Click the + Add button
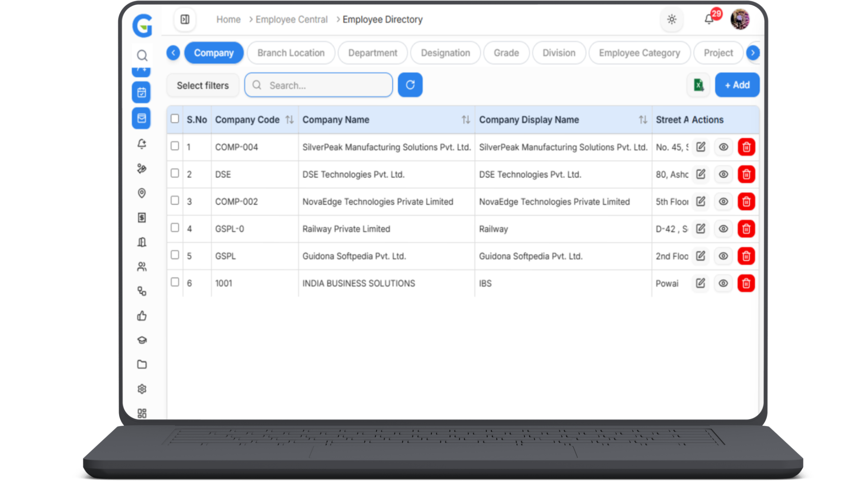868x488 pixels. coord(737,84)
